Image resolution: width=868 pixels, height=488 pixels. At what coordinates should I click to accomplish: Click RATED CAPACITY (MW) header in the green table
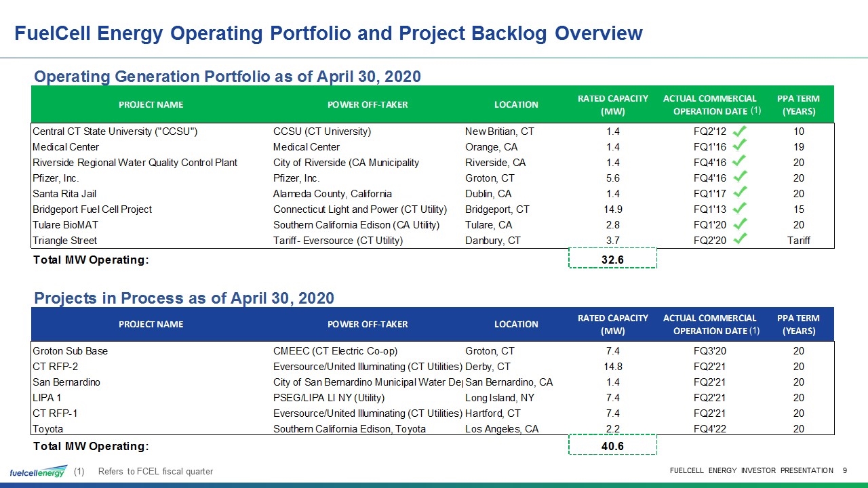pos(613,104)
